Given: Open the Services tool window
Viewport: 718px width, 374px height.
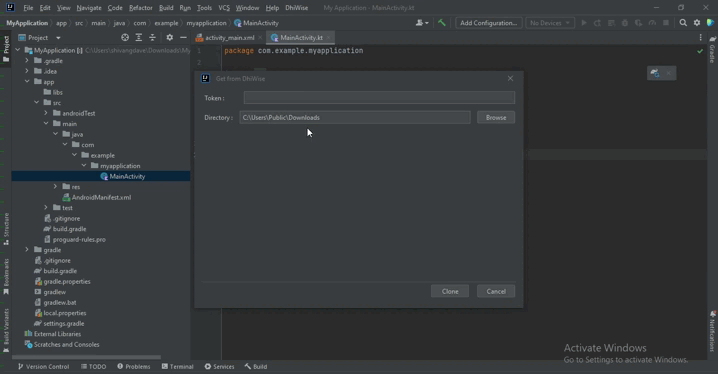Looking at the screenshot, I should [219, 367].
